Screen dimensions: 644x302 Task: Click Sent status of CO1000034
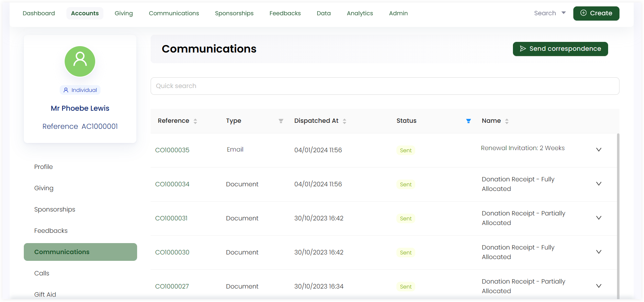[406, 185]
